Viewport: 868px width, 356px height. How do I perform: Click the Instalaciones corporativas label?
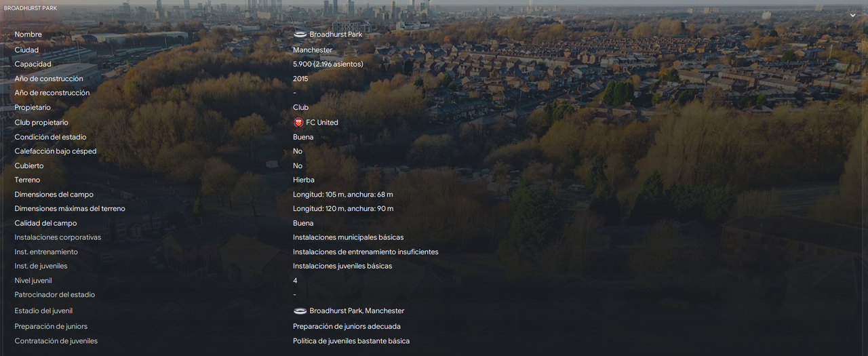[x=58, y=237]
